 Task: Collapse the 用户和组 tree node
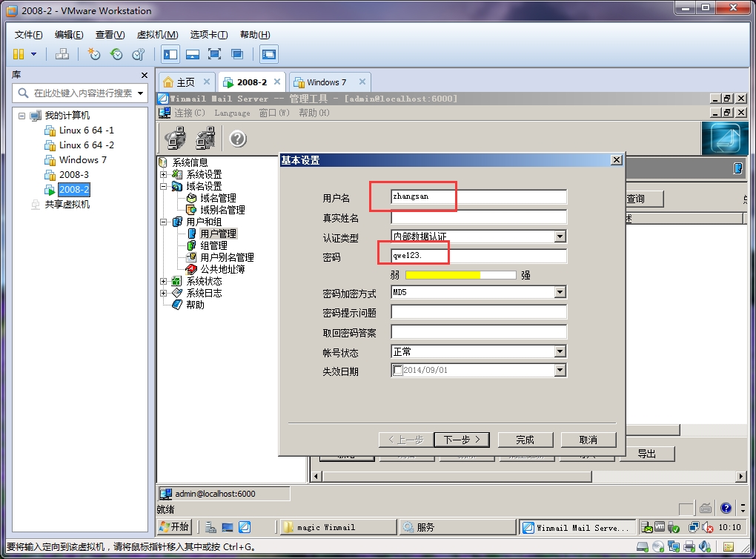click(164, 222)
